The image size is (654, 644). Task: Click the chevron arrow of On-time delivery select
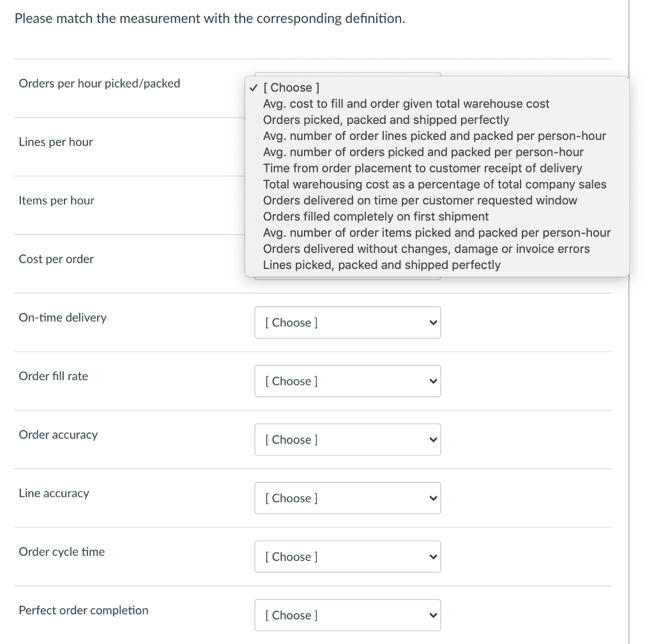tap(433, 323)
